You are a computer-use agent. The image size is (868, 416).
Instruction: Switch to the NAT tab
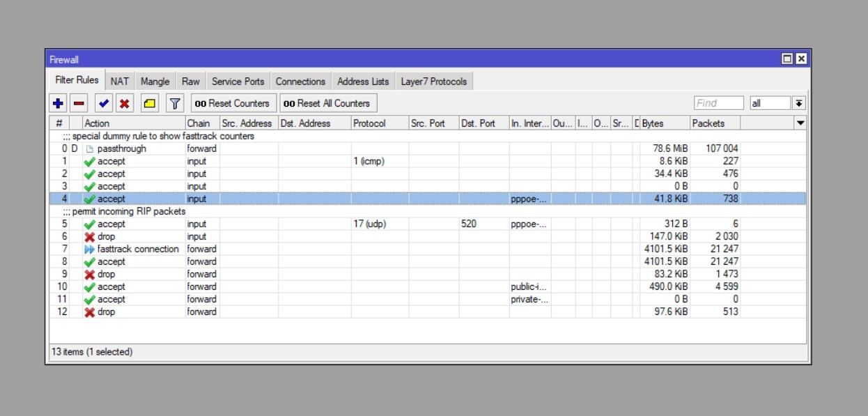pos(119,82)
